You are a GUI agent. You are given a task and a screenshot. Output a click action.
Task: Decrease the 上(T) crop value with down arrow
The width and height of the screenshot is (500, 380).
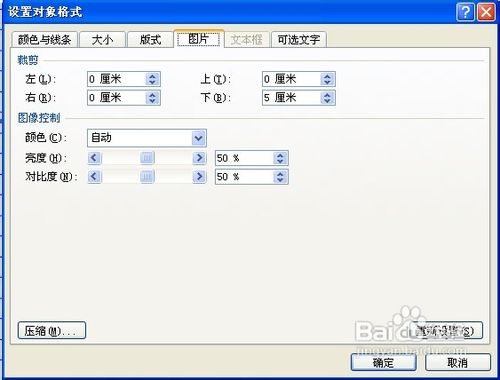click(x=328, y=83)
